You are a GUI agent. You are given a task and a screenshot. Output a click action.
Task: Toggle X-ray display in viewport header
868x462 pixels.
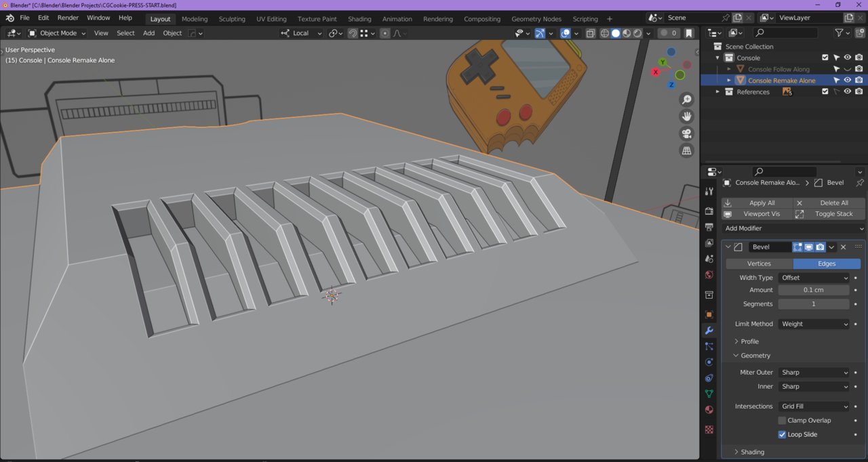coord(591,33)
